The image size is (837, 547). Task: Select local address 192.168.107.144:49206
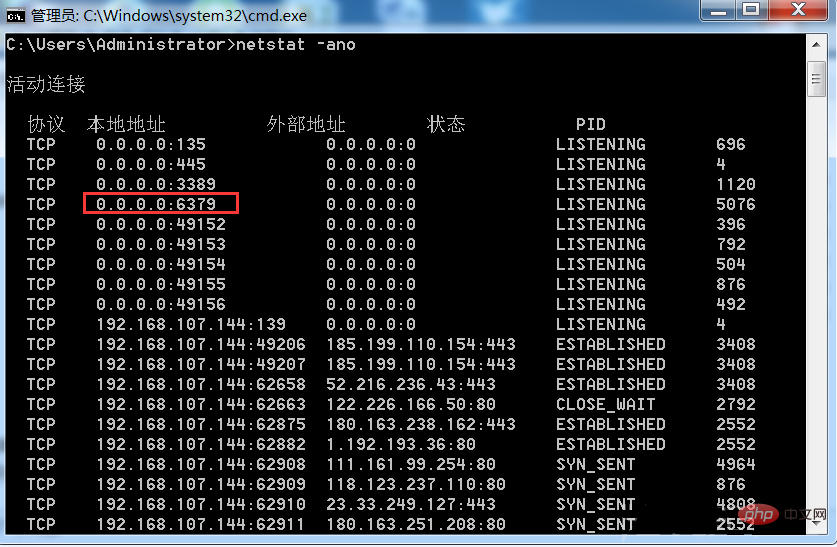click(x=201, y=344)
